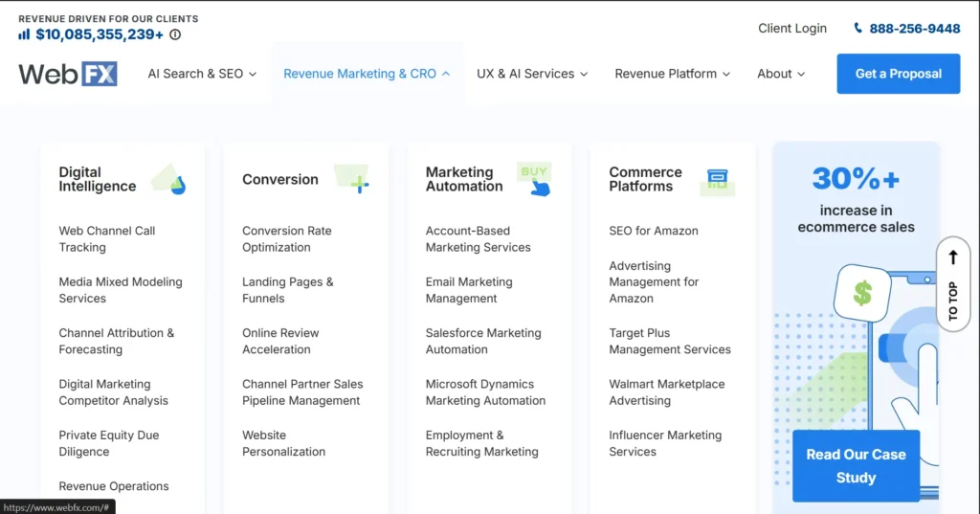Image resolution: width=980 pixels, height=514 pixels.
Task: Open Landing Pages & Funnels
Action: coord(287,290)
